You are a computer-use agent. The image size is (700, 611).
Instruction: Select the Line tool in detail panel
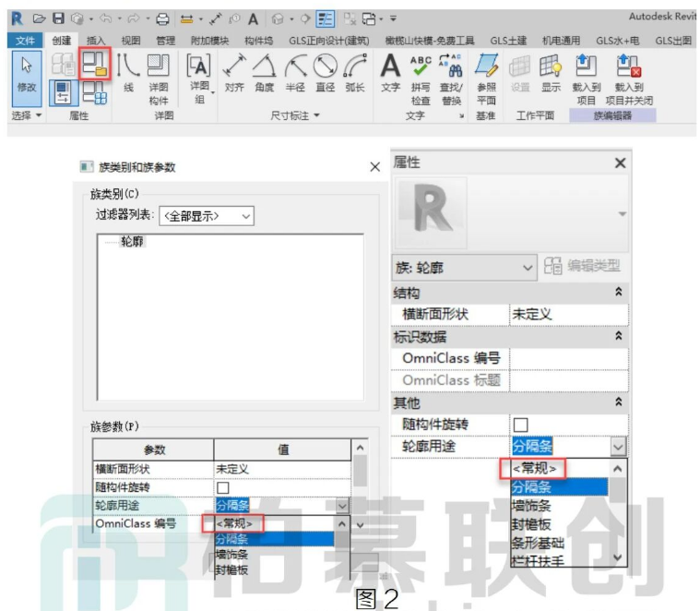pos(128,74)
